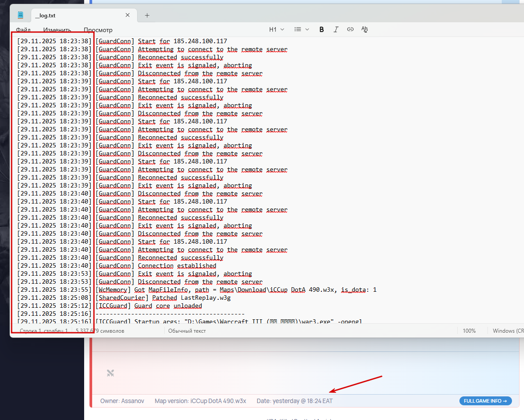Select the _log.txt tab
This screenshot has width=524, height=420.
click(84, 16)
